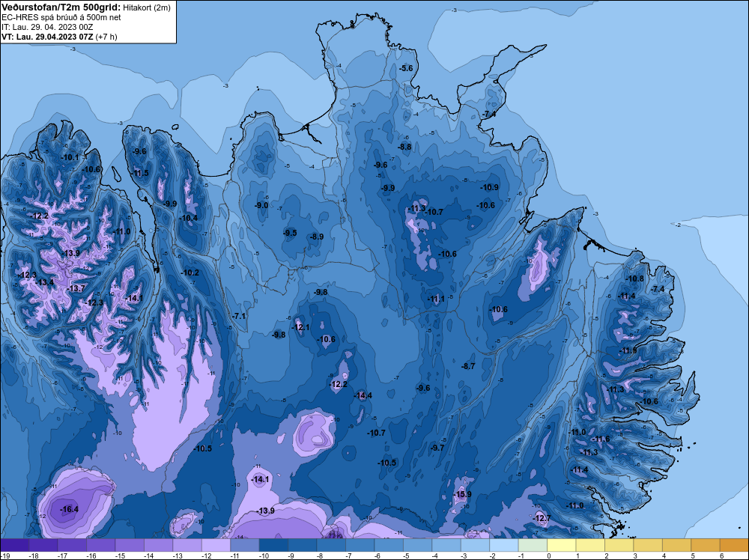Click the -11.6 temperature reading
This screenshot has height=560, width=749.
click(x=601, y=439)
